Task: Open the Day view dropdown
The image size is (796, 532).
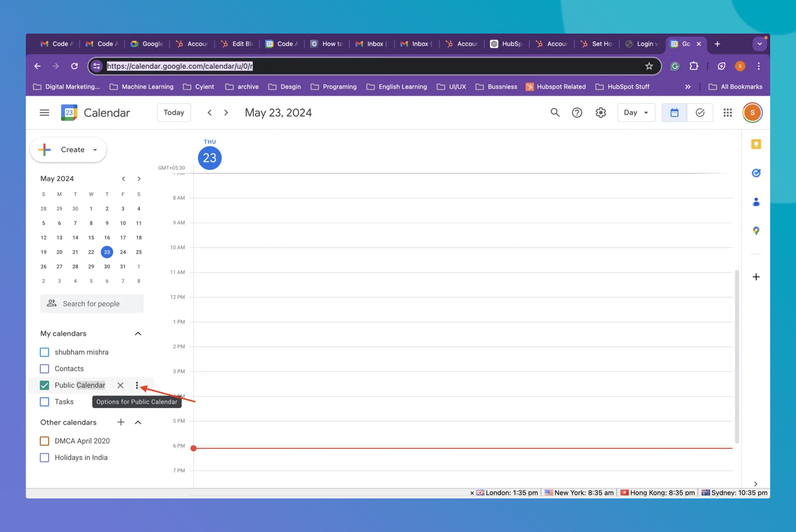Action: pyautogui.click(x=636, y=113)
